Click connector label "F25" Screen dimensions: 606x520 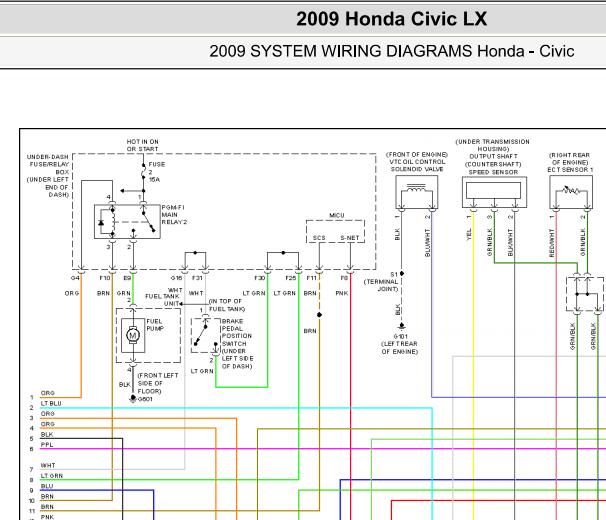[291, 278]
